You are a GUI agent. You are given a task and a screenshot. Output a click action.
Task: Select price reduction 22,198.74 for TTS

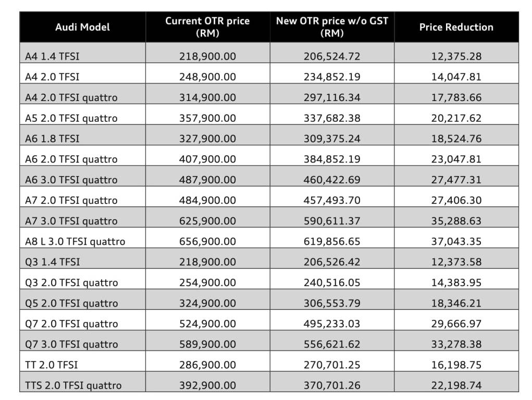pyautogui.click(x=456, y=385)
